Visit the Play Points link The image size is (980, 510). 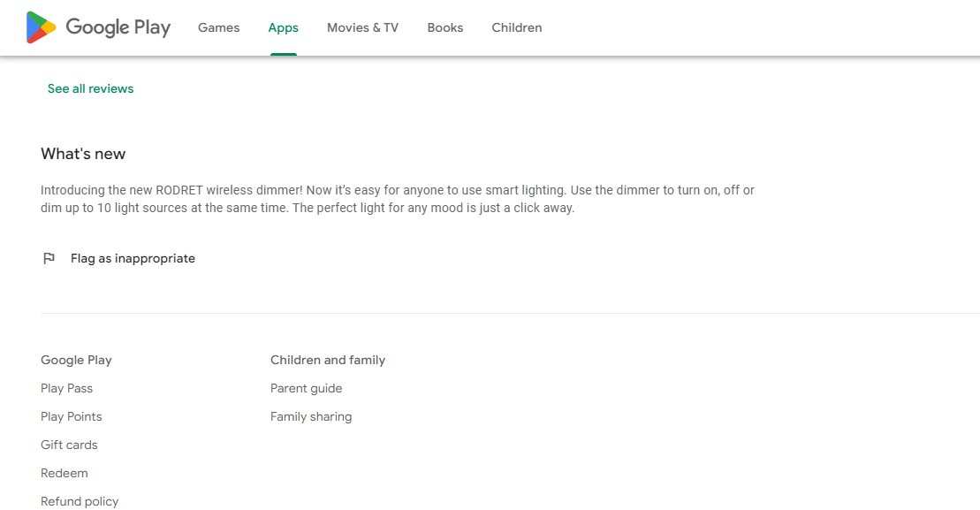click(71, 416)
